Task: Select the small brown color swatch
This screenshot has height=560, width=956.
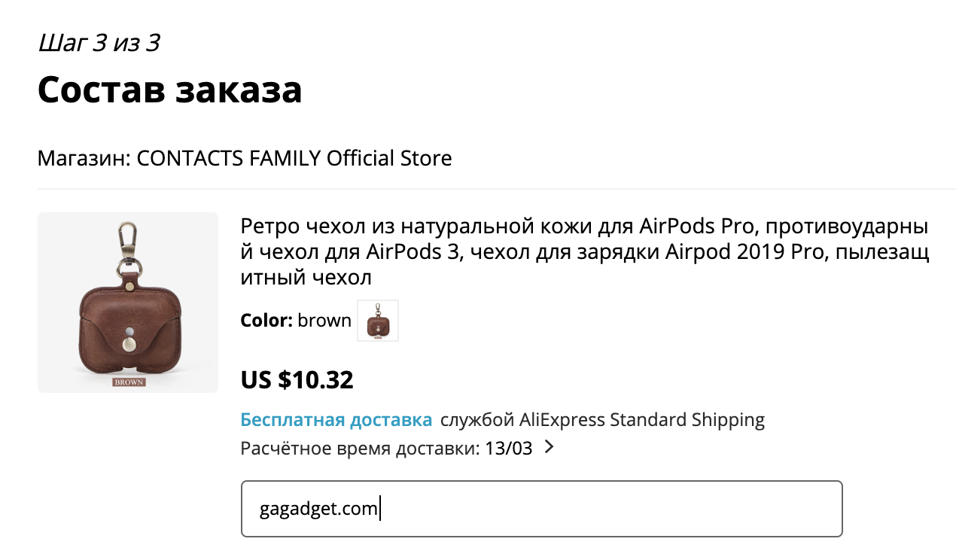Action: pos(378,321)
